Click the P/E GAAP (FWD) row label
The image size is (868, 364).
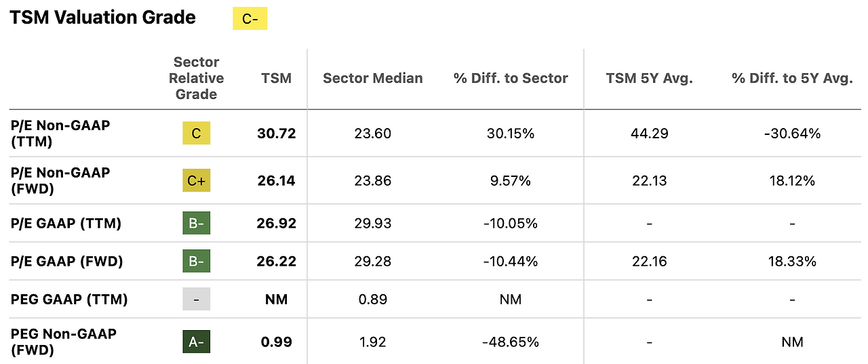pos(66,261)
